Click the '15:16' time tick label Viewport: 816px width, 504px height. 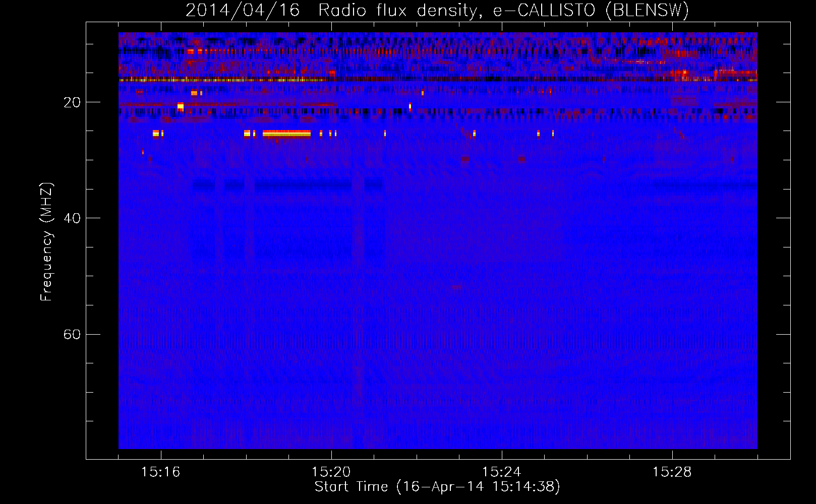pos(160,472)
